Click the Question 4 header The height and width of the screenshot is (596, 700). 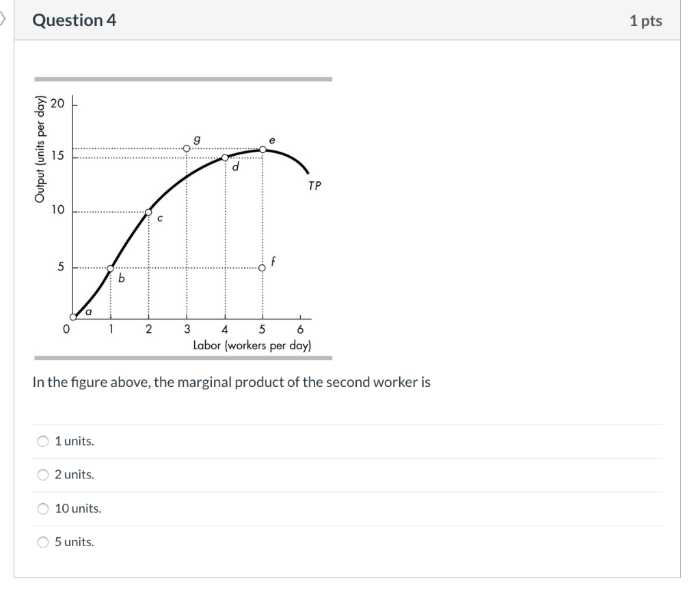[x=73, y=21]
